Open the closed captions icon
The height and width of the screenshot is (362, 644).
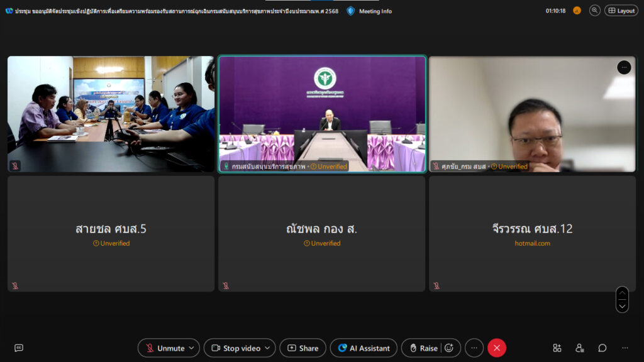click(19, 348)
